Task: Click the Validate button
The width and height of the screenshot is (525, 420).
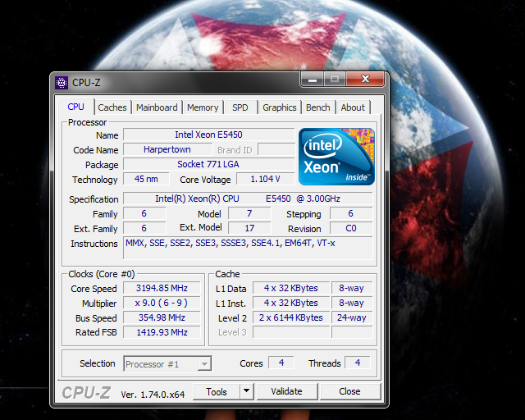Action: click(286, 391)
